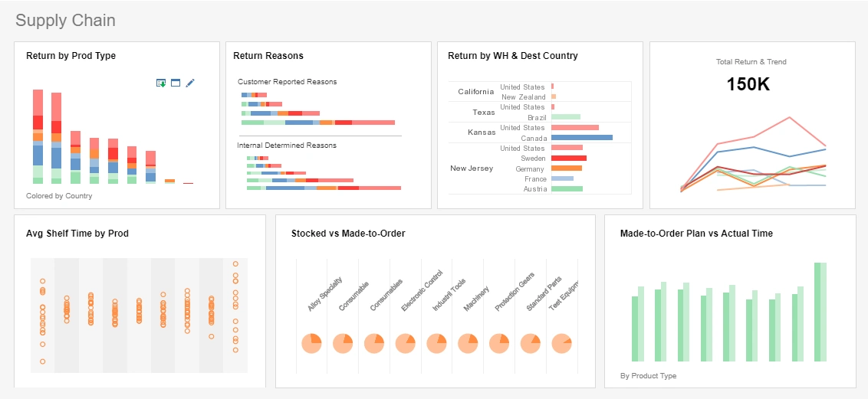Viewport: 868px width, 399px height.
Task: Click the pencil edit icon
Action: [190, 83]
